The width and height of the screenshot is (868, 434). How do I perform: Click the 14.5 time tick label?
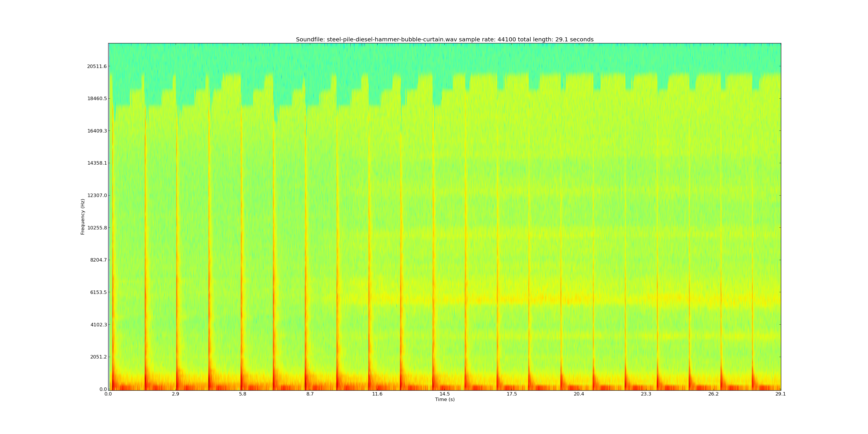point(444,394)
